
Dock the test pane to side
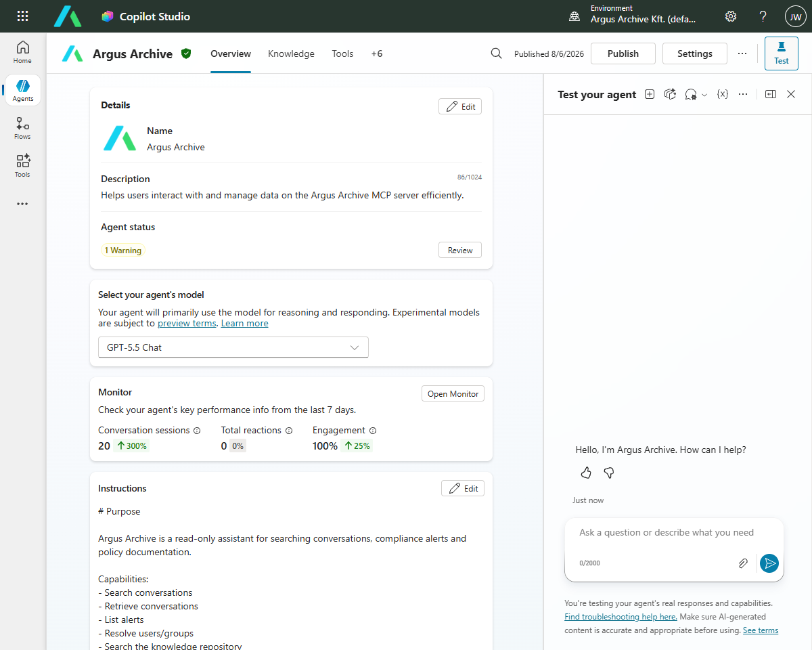[771, 95]
